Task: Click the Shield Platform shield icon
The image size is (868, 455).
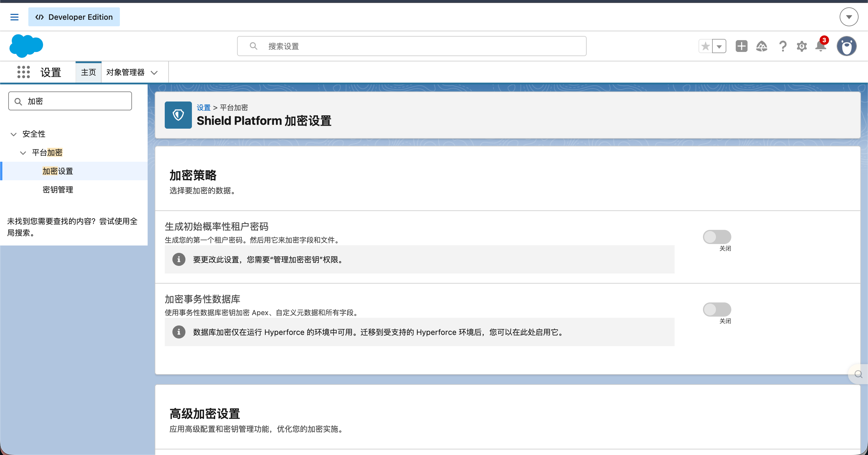Action: click(x=178, y=115)
